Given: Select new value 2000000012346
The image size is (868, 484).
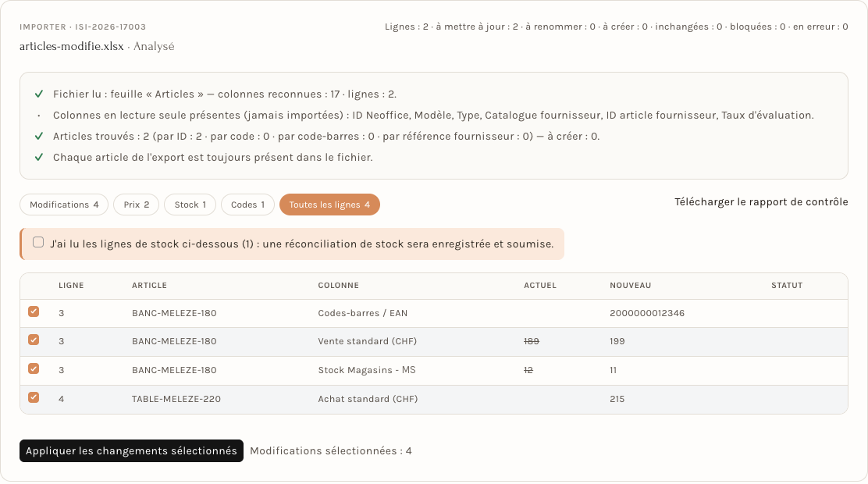Looking at the screenshot, I should (647, 313).
